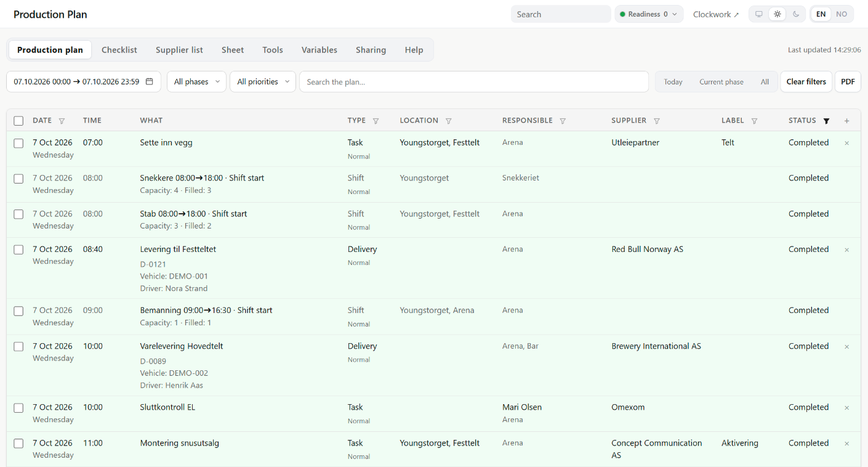
Task: Tick the Snekkere shift row checkbox
Action: [x=18, y=179]
